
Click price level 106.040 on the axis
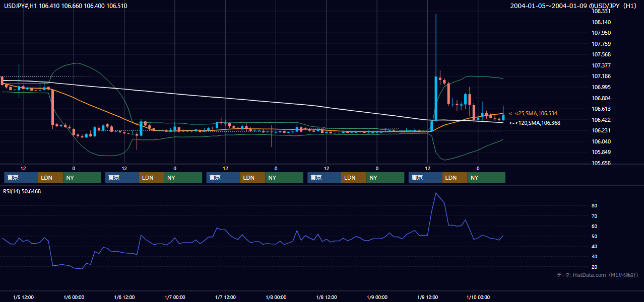tap(601, 141)
